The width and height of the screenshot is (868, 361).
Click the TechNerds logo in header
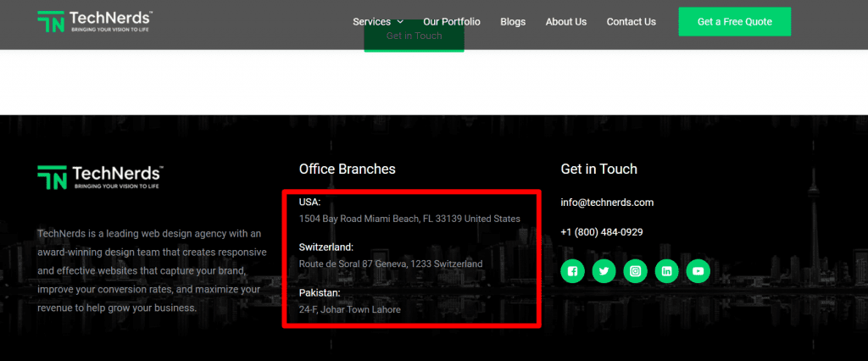[x=95, y=21]
